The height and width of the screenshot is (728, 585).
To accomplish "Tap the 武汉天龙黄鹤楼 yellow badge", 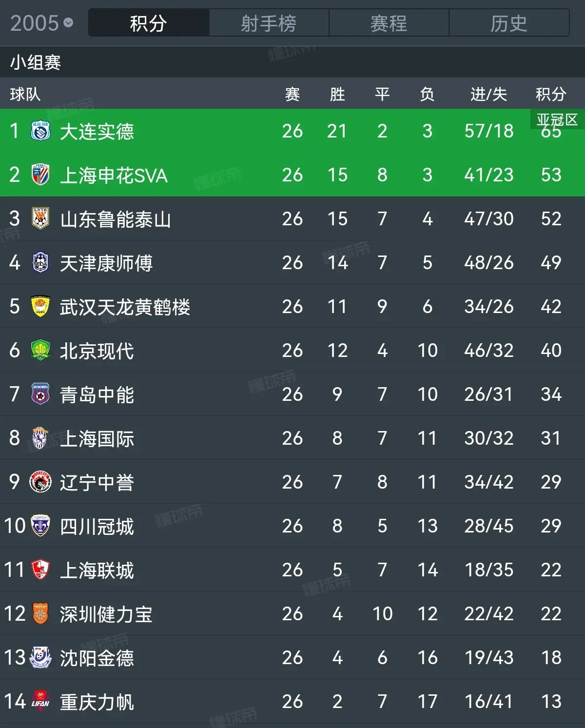I will click(40, 307).
